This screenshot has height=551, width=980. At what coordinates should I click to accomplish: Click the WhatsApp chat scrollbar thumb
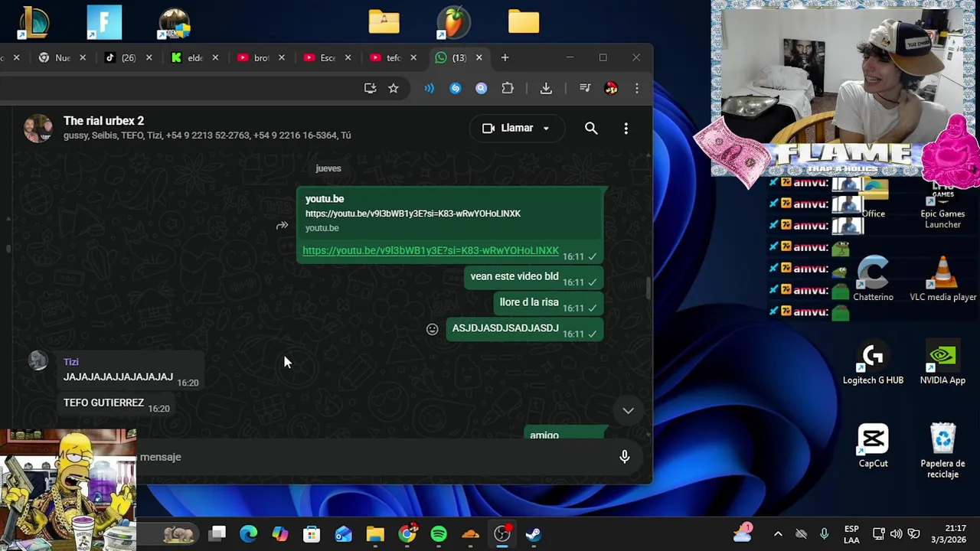pos(648,289)
